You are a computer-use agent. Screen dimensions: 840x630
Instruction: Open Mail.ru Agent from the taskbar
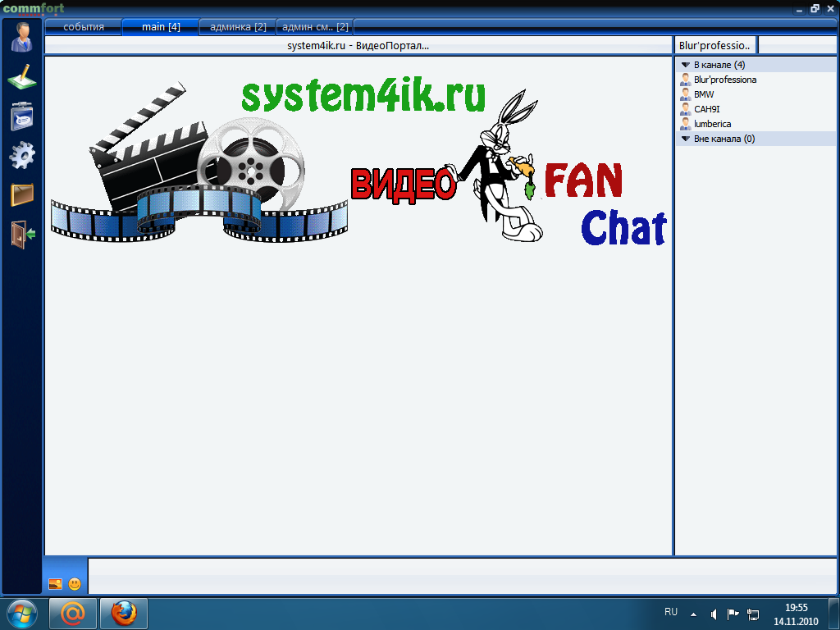click(x=73, y=614)
